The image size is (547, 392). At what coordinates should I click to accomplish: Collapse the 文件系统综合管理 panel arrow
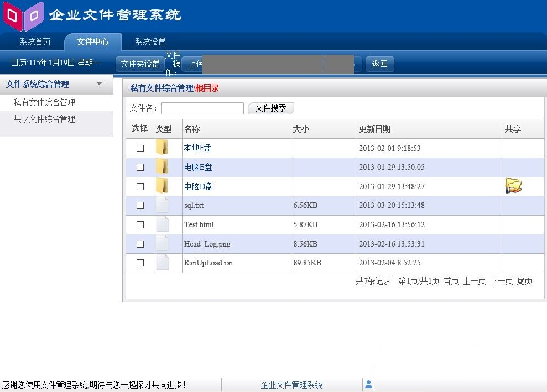tap(100, 84)
